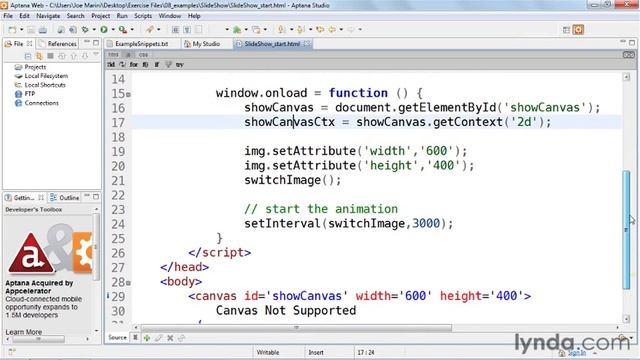Viewport: 640px width, 360px height.
Task: Click the Forward navigation arrow icon
Action: tap(351, 29)
